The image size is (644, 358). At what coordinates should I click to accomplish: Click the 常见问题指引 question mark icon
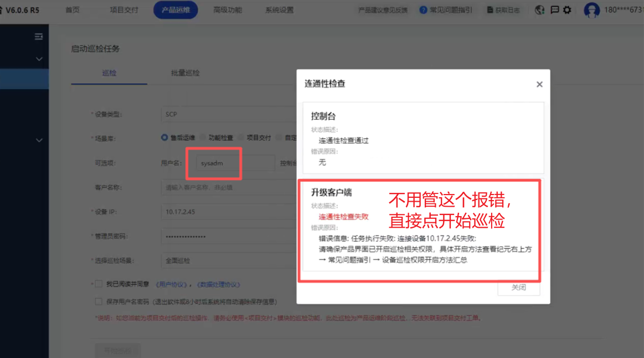(424, 10)
